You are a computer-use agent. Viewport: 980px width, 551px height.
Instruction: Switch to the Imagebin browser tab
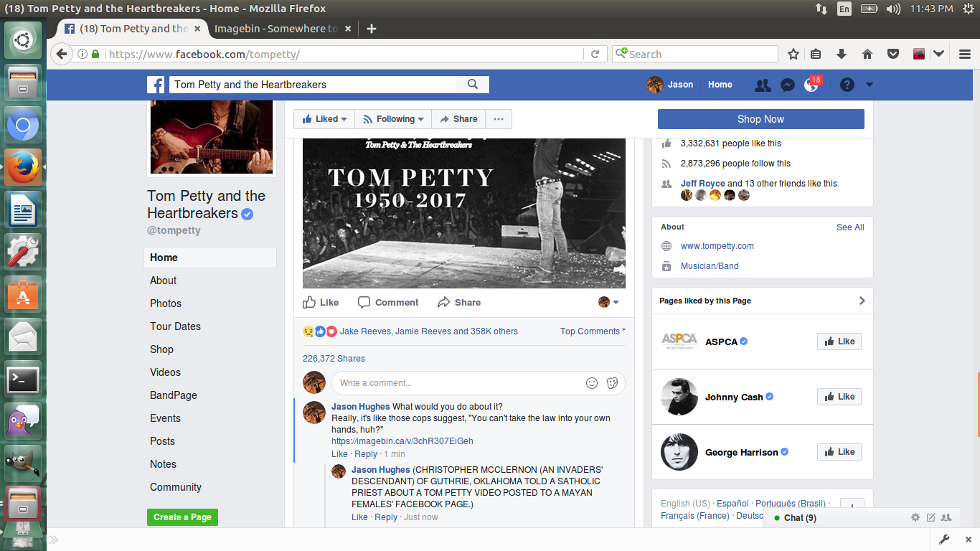click(275, 29)
